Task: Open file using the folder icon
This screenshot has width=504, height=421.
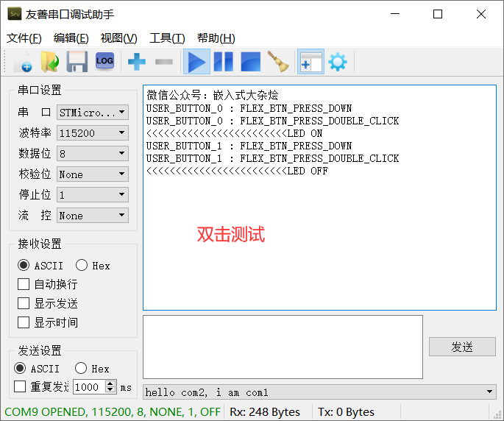Action: [50, 61]
